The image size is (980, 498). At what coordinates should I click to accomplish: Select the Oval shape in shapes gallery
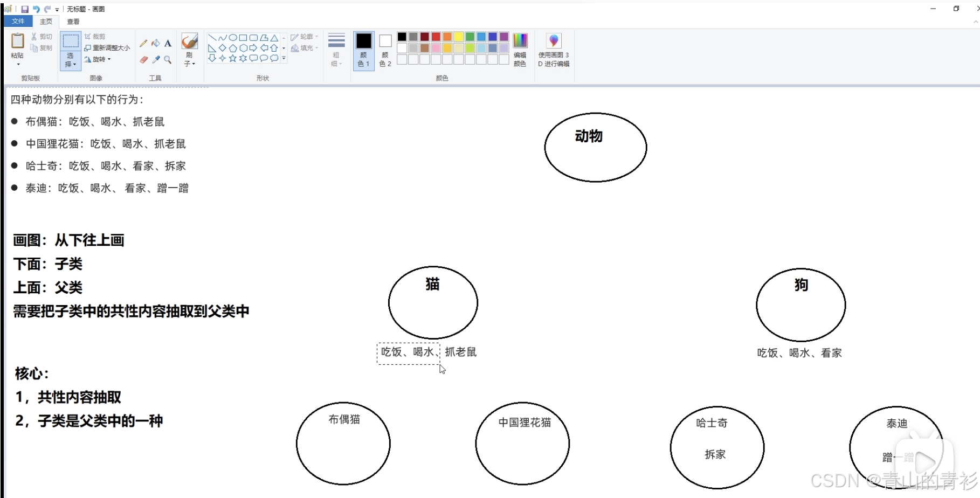coord(233,38)
